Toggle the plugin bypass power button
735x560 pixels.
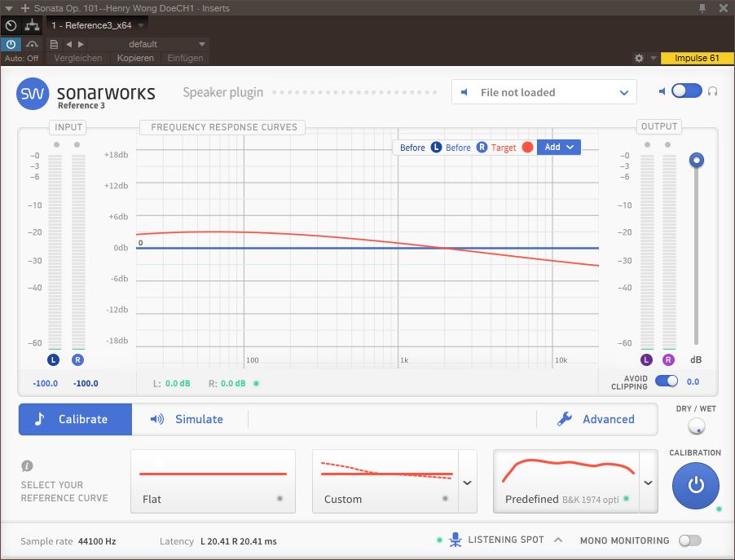pyautogui.click(x=11, y=44)
